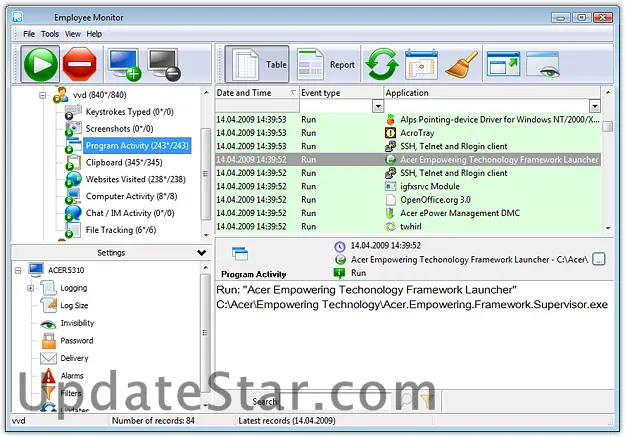Image resolution: width=625 pixels, height=437 pixels.
Task: Select the Alps Pointing-device Driver row
Action: pos(408,120)
